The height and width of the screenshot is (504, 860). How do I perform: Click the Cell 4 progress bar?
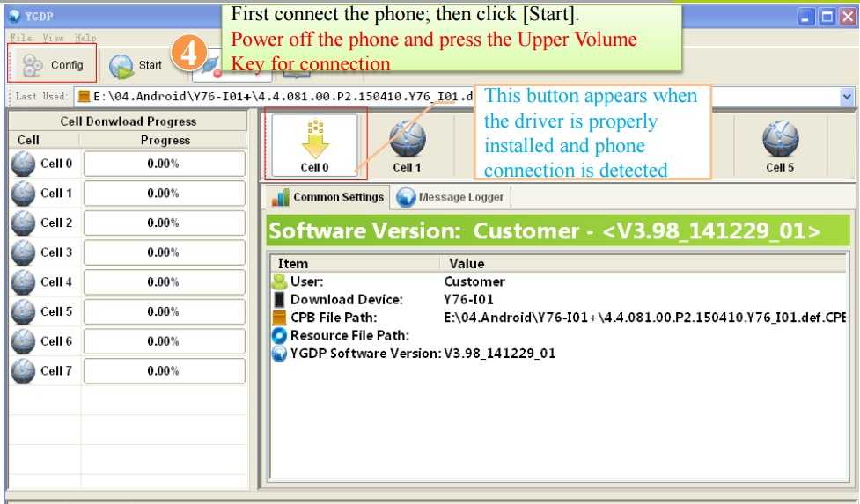pyautogui.click(x=164, y=282)
